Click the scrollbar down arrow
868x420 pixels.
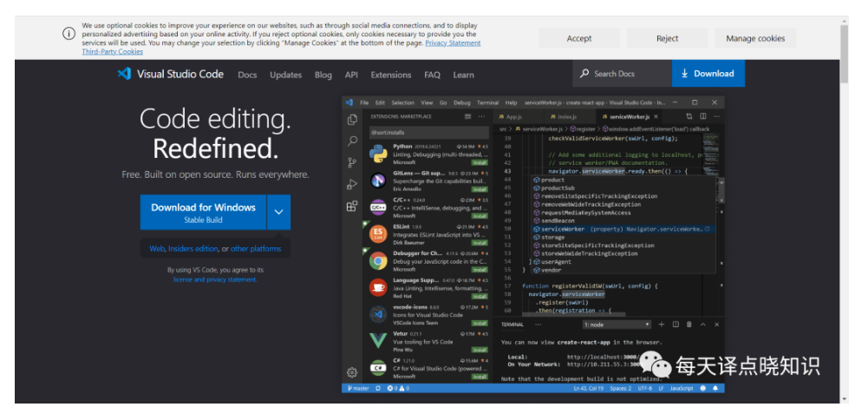[x=844, y=399]
